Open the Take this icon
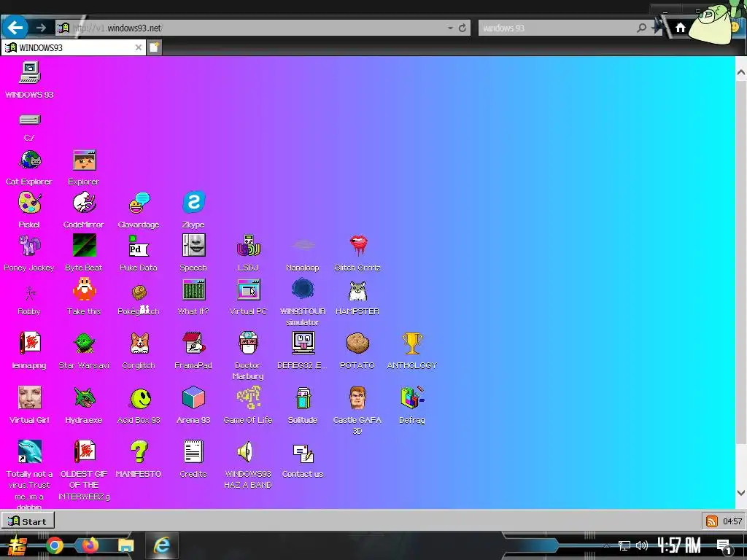Image resolution: width=747 pixels, height=560 pixels. coord(85,289)
